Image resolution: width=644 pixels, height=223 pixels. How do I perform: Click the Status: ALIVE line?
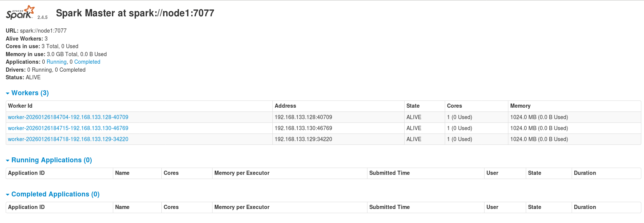tap(23, 77)
